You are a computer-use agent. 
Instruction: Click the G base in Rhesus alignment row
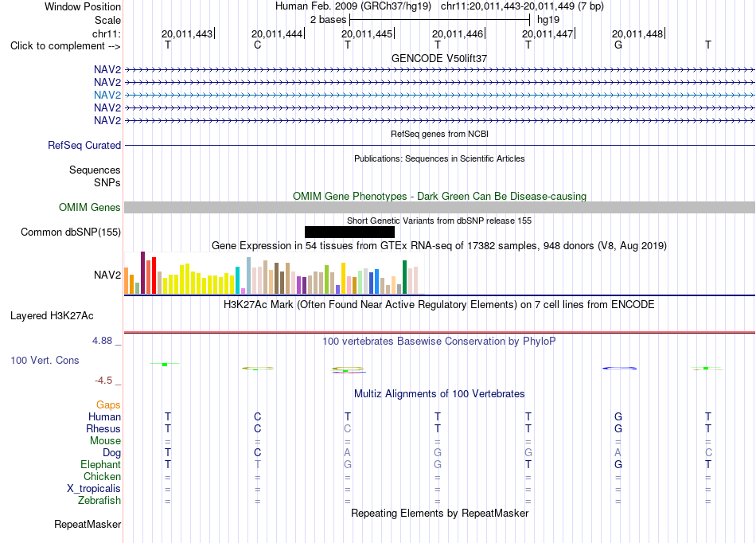[618, 428]
